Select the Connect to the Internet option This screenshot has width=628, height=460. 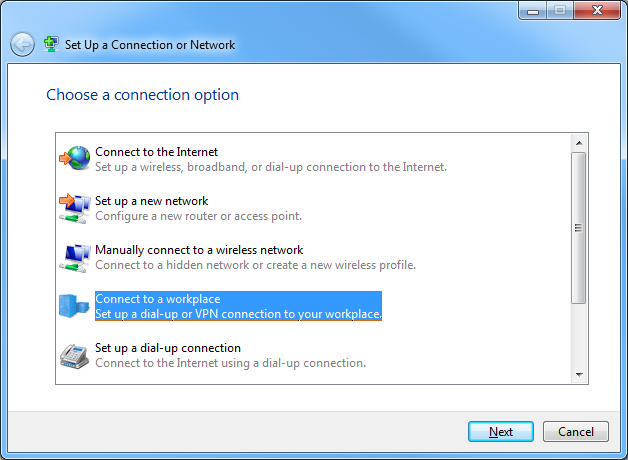270,159
